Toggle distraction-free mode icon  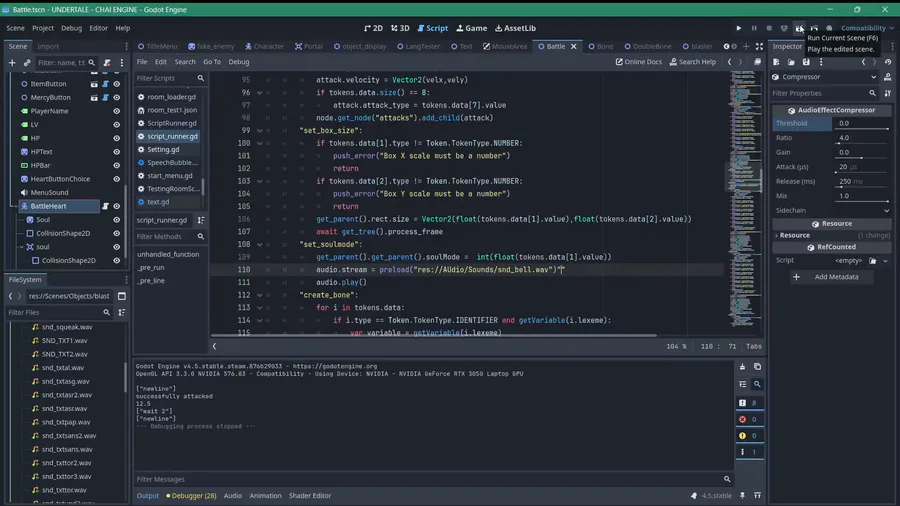click(x=759, y=46)
